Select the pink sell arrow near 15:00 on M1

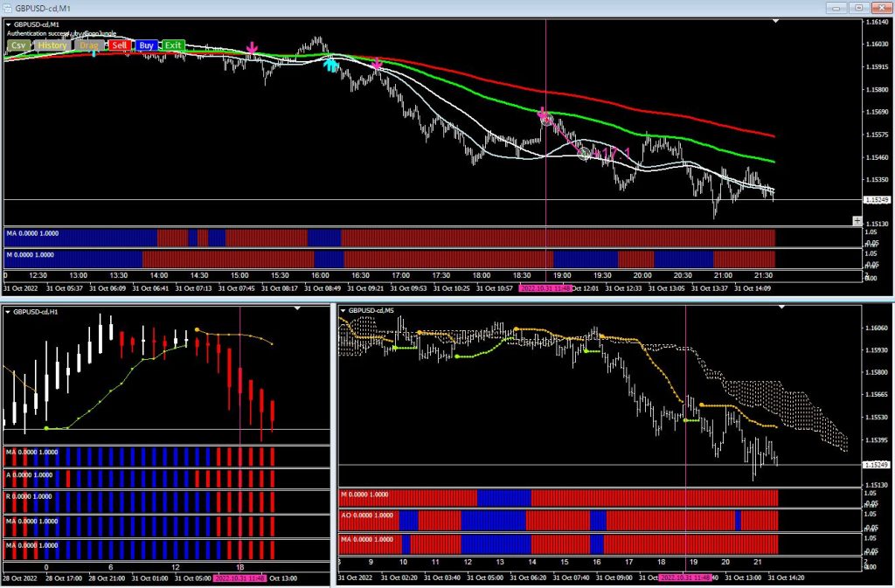pyautogui.click(x=252, y=48)
